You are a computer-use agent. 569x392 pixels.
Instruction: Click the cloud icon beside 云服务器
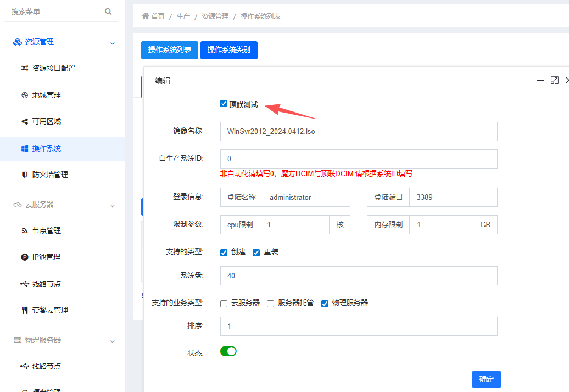click(18, 205)
